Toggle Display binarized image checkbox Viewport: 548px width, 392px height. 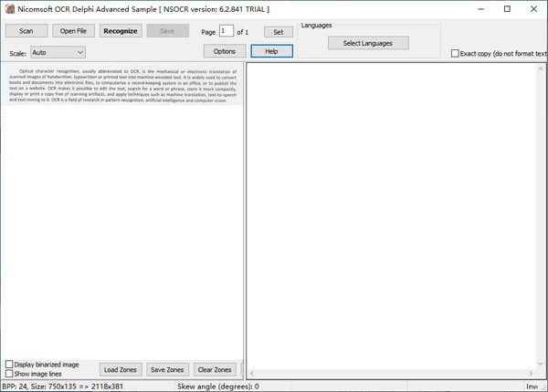(9, 365)
